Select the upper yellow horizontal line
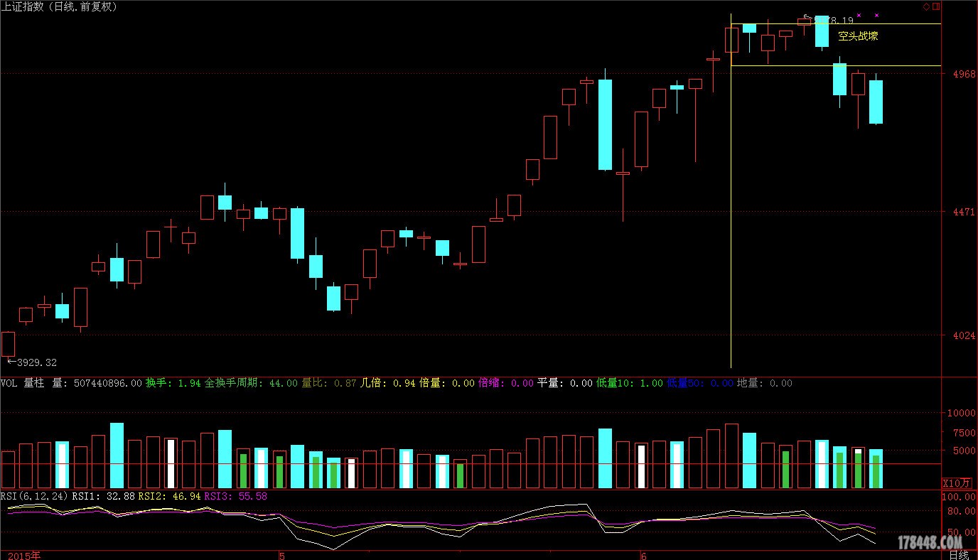The width and height of the screenshot is (978, 560). [x=836, y=23]
